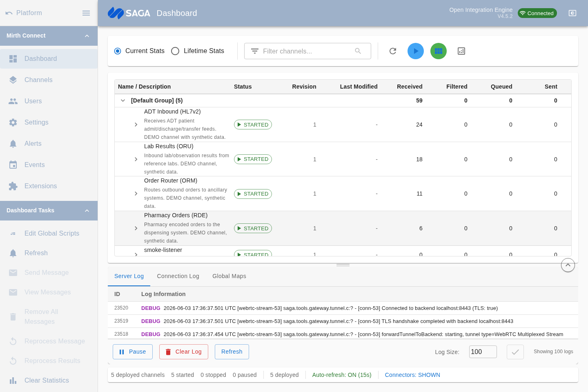Grab the panel splitter handle above logs

click(343, 265)
